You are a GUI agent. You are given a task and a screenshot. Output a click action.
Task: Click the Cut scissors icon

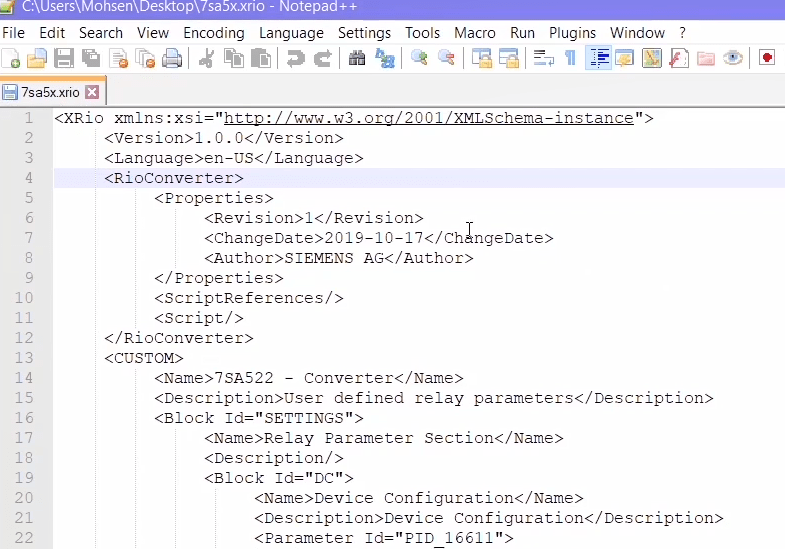(x=207, y=59)
